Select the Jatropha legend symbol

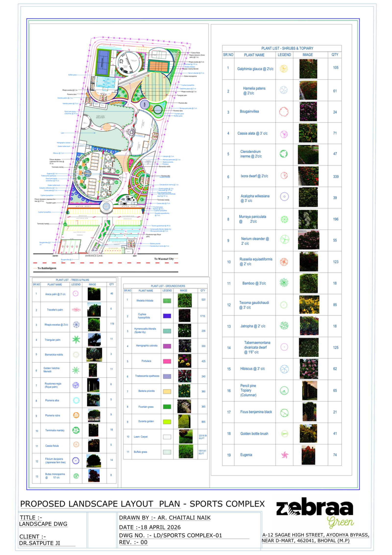(284, 325)
